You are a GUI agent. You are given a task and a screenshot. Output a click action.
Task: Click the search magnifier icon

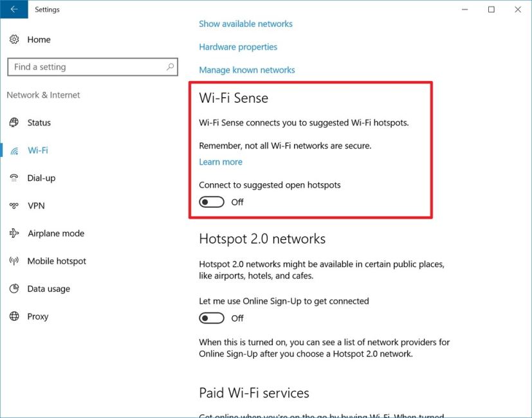(170, 67)
